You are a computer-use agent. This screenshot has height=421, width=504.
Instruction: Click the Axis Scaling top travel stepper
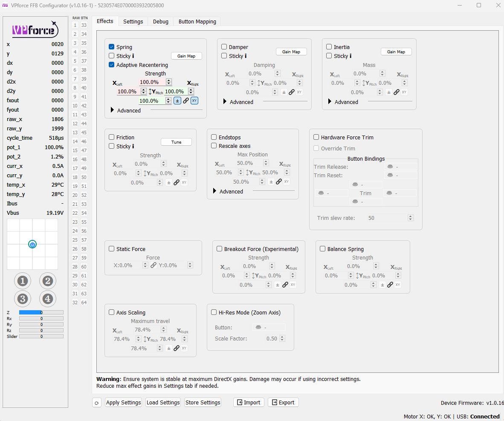pyautogui.click(x=164, y=329)
